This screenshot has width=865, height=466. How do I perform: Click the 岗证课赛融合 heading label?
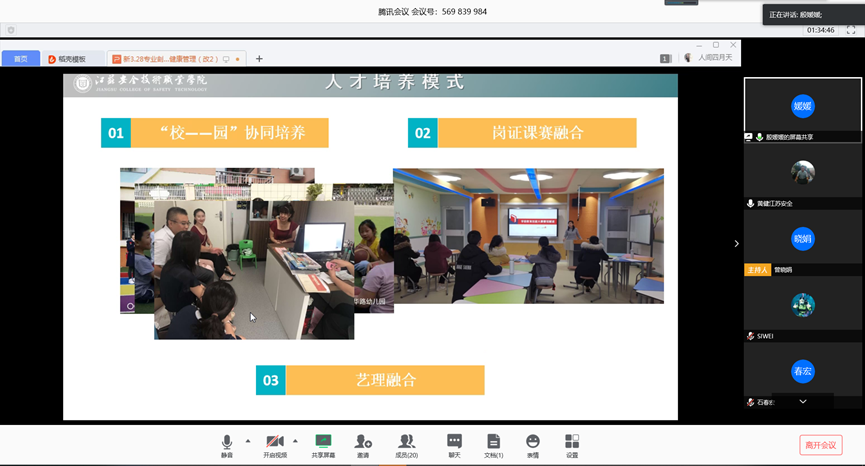(537, 133)
